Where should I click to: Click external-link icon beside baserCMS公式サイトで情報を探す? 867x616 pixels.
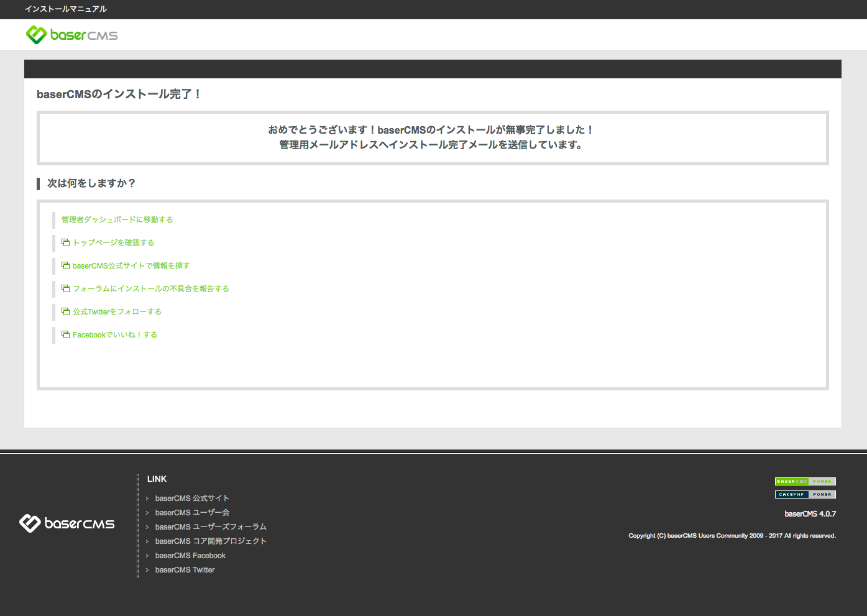(65, 265)
